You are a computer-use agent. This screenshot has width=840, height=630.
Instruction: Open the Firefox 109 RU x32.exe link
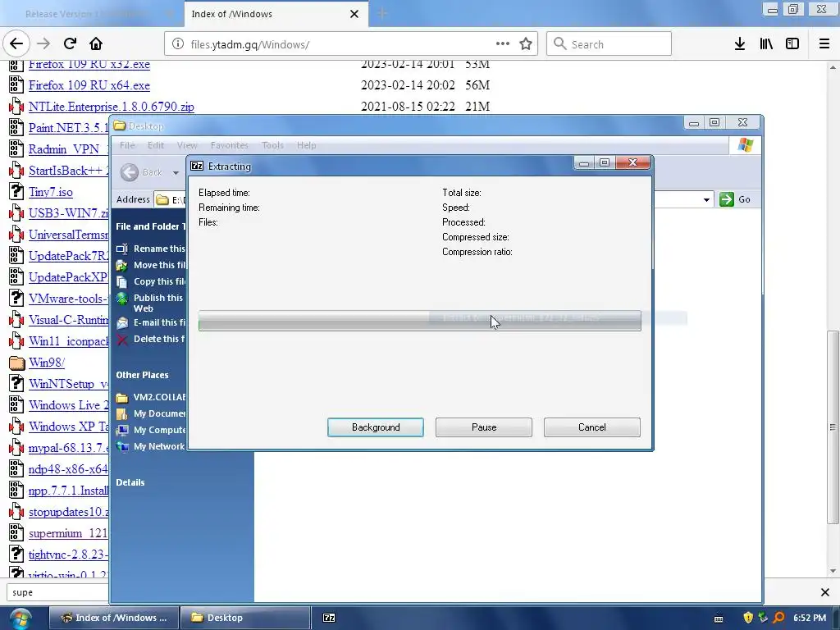(x=89, y=64)
